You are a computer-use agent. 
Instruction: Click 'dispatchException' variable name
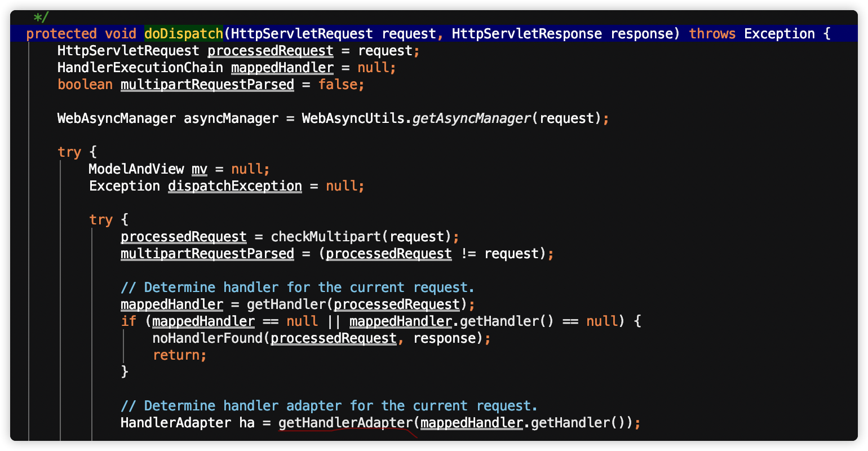235,186
